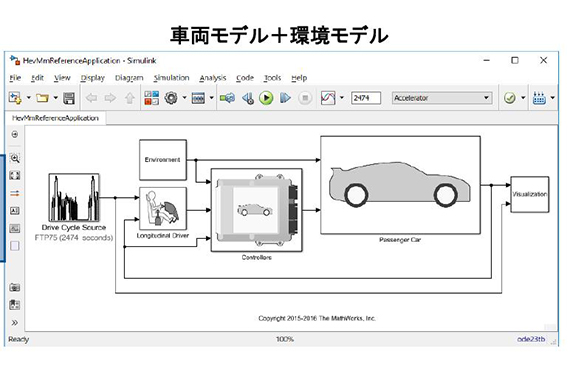This screenshot has width=570, height=380.
Task: Select the Environment block
Action: (x=163, y=160)
